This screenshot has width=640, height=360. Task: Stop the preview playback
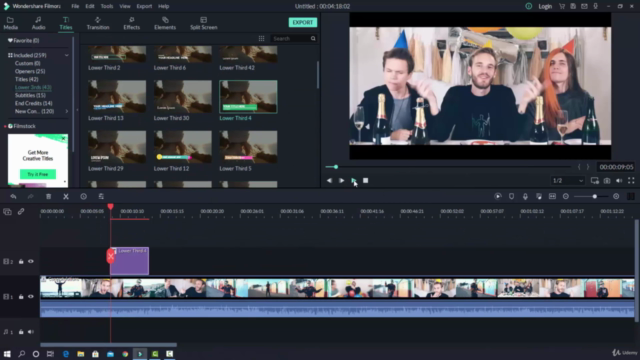pos(365,180)
